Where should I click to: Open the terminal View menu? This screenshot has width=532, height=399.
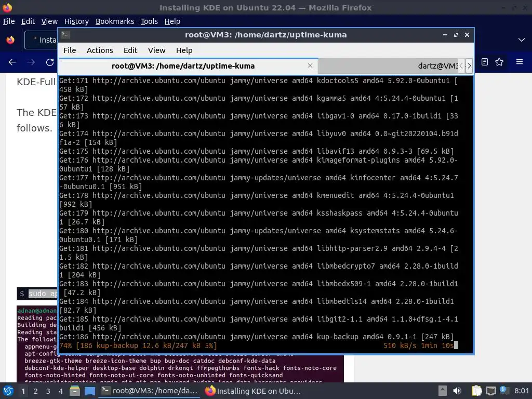click(x=156, y=50)
